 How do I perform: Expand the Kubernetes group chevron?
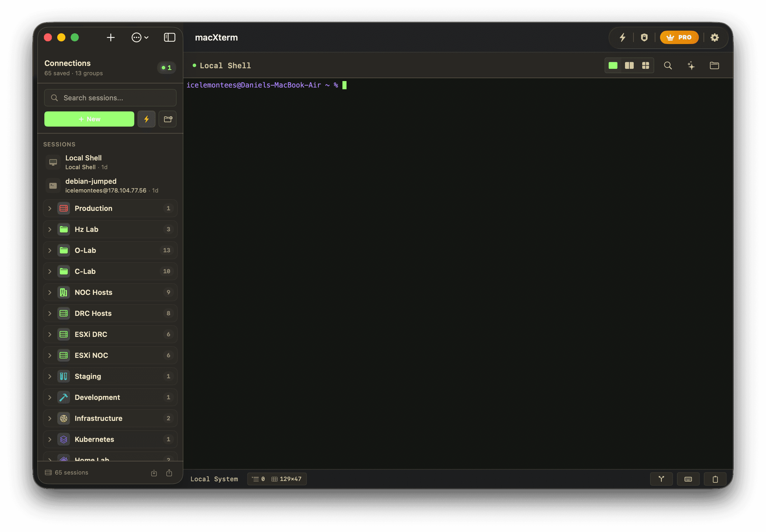coord(50,439)
